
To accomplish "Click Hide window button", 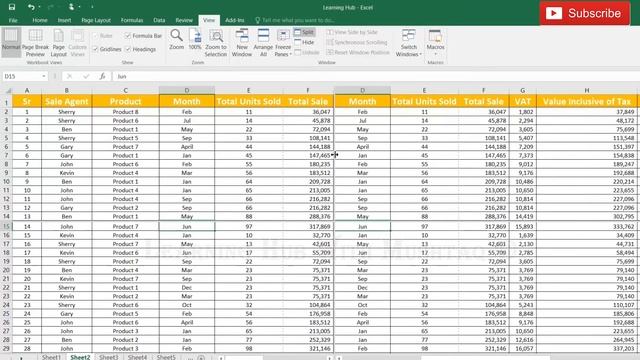I will click(x=304, y=42).
